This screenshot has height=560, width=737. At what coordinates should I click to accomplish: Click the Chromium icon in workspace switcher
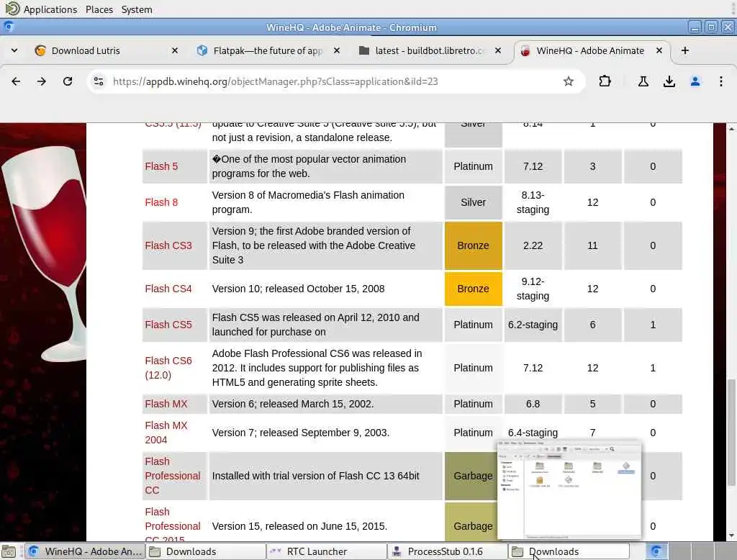(x=656, y=551)
